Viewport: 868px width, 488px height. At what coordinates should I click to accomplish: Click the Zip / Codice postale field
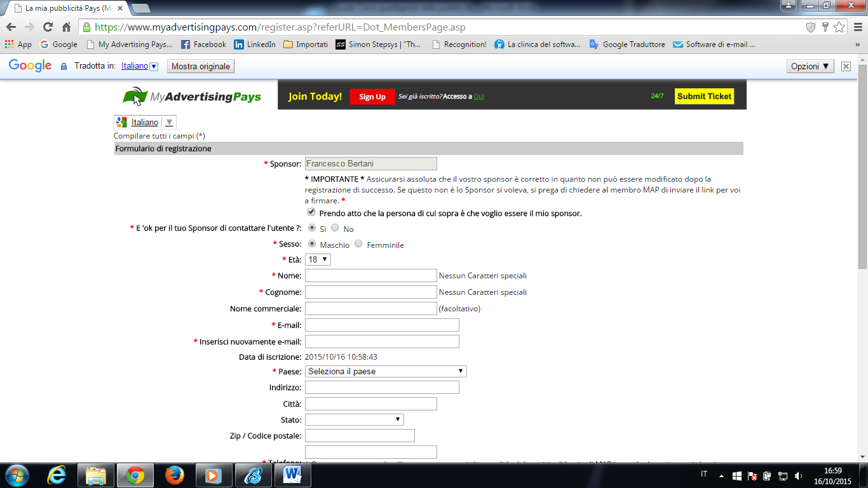coord(360,435)
